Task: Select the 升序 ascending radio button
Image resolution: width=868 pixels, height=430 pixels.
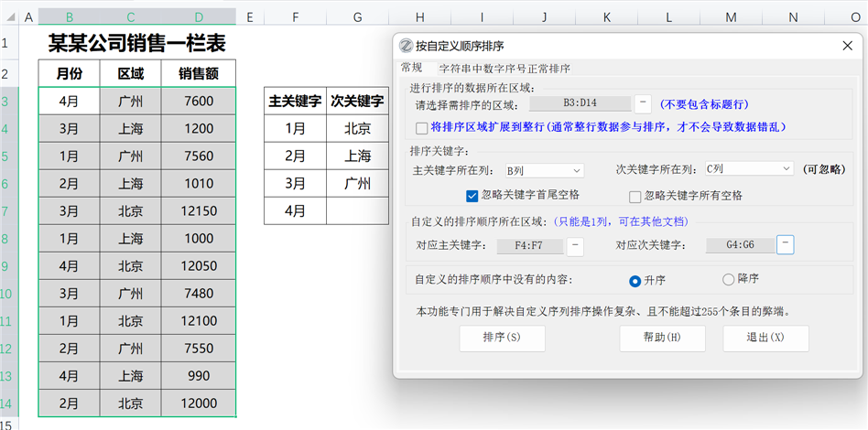Action: tap(635, 280)
